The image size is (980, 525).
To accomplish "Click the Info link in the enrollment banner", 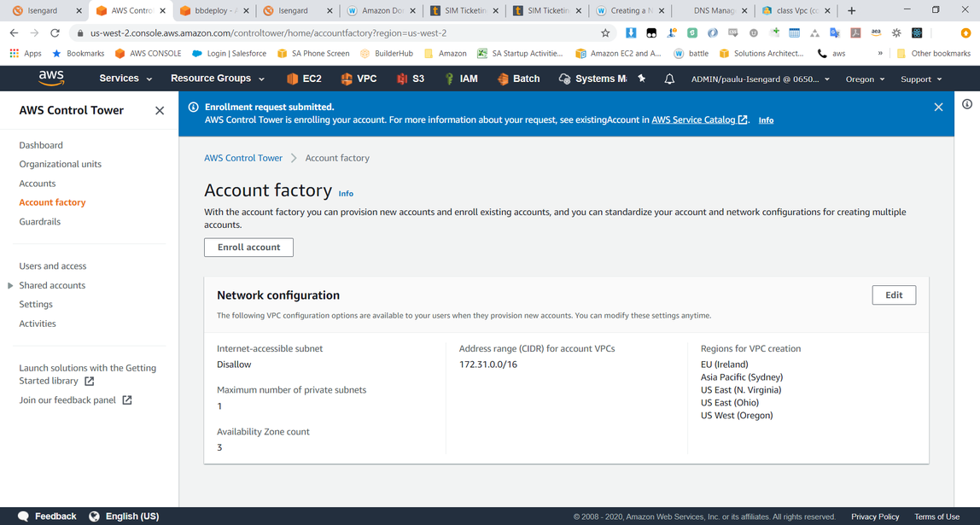I will click(x=767, y=120).
